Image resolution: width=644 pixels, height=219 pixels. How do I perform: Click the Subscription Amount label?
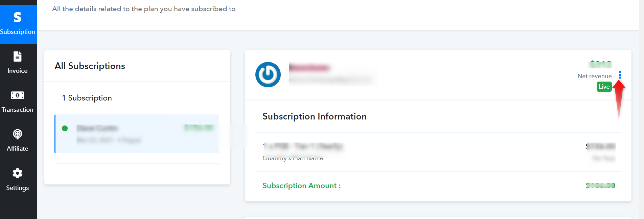click(301, 186)
